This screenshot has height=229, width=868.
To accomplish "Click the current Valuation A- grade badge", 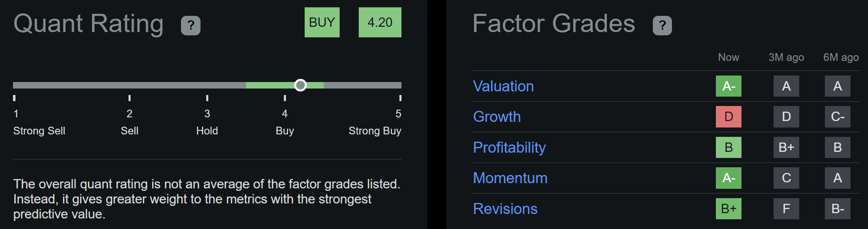I will [728, 86].
